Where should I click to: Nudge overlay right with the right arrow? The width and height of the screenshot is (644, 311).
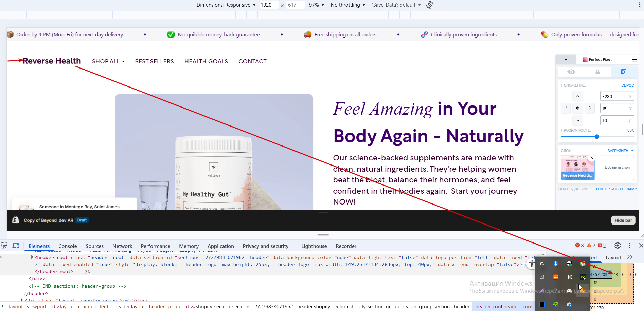pyautogui.click(x=590, y=108)
